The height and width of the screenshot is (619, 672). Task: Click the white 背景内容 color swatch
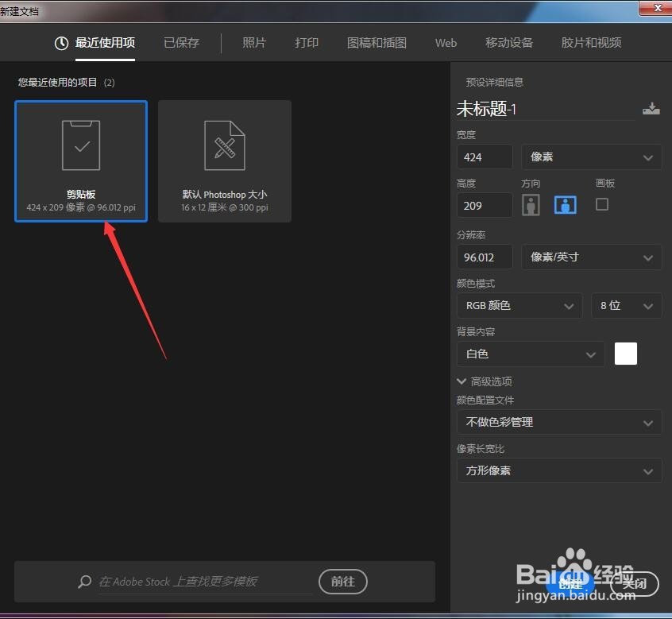click(x=626, y=353)
